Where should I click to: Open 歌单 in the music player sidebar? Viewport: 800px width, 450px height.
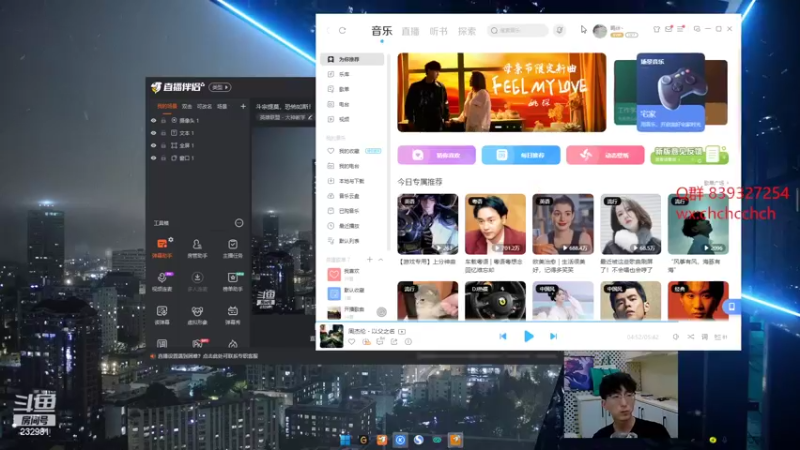point(344,89)
